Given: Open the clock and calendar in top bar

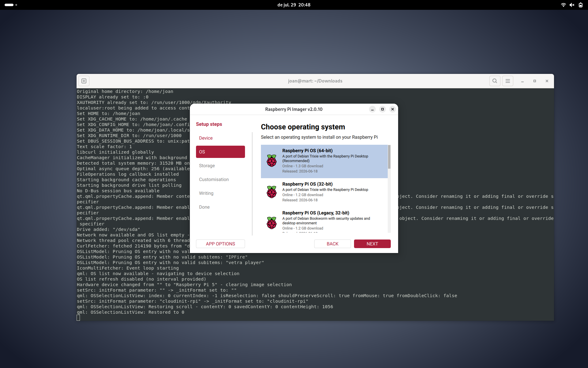Looking at the screenshot, I should pyautogui.click(x=294, y=5).
